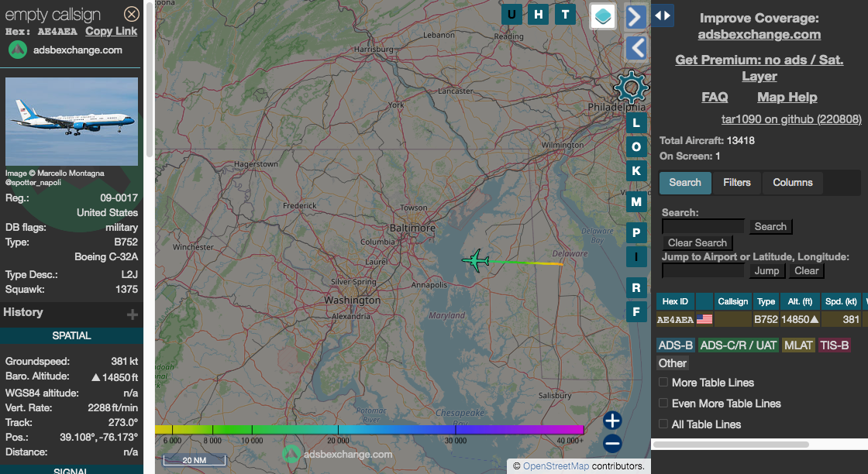Focus the Search text input

click(703, 226)
